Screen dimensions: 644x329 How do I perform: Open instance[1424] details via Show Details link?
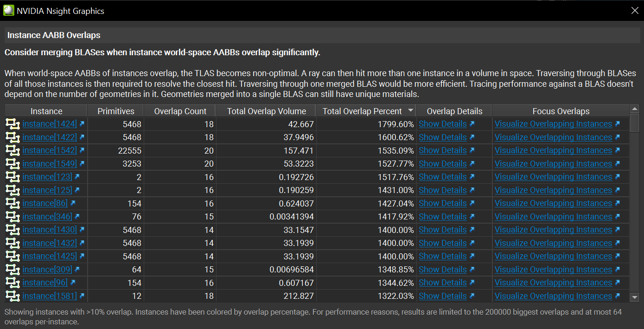pyautogui.click(x=442, y=124)
